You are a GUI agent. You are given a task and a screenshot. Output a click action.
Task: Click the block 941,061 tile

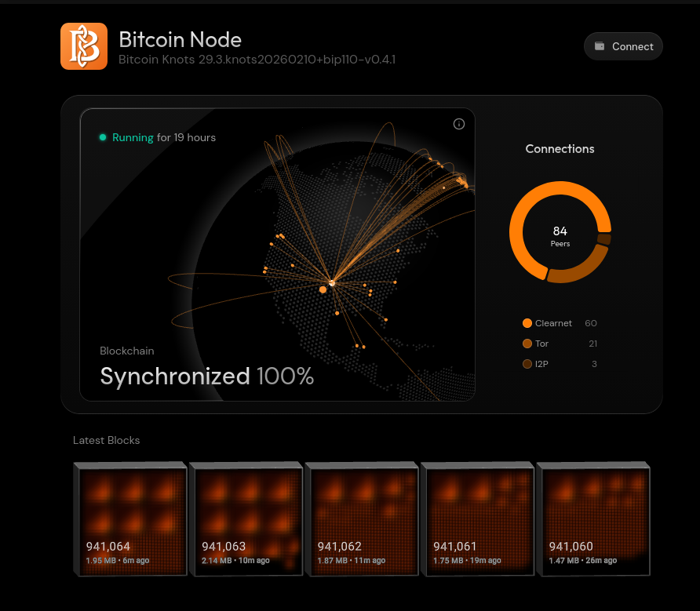pos(477,518)
